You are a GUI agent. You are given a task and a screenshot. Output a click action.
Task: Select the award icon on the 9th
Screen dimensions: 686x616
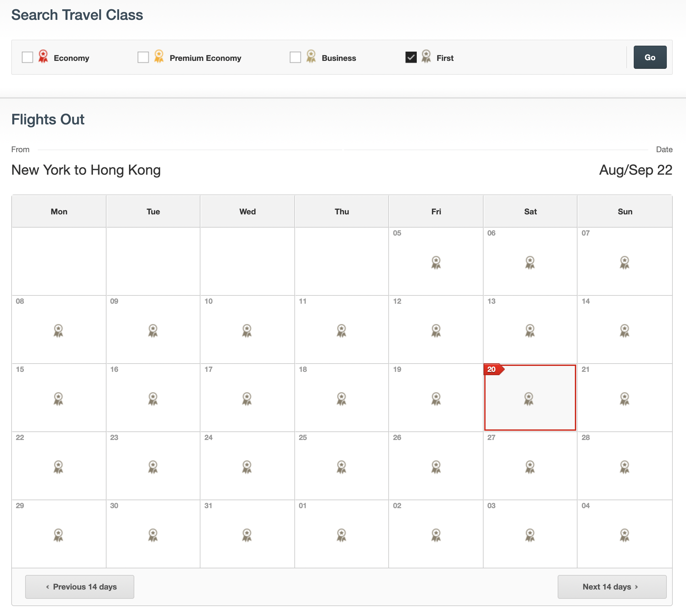click(153, 331)
